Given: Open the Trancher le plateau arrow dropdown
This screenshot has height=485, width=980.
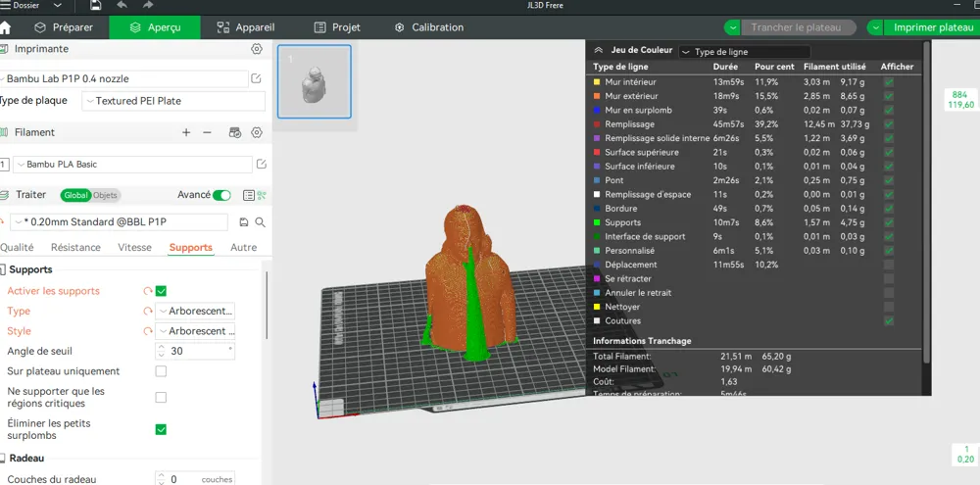Looking at the screenshot, I should pos(732,27).
